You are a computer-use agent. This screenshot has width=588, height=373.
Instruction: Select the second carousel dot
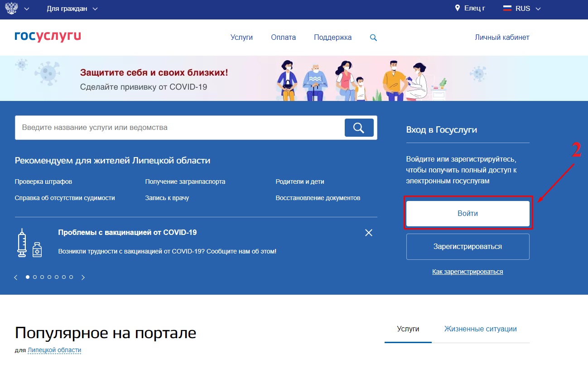click(35, 277)
